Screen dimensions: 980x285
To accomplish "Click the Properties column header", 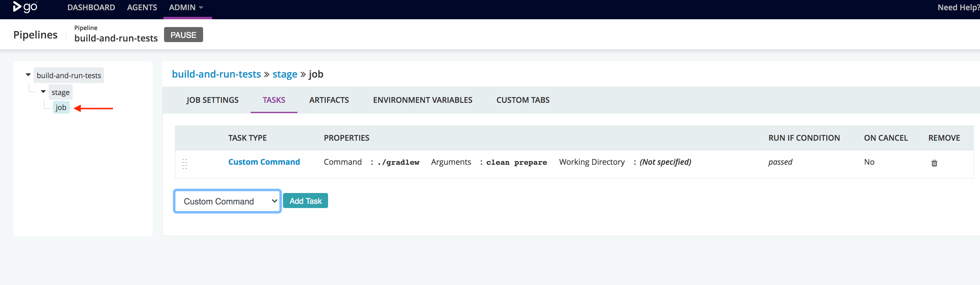I will tap(347, 138).
